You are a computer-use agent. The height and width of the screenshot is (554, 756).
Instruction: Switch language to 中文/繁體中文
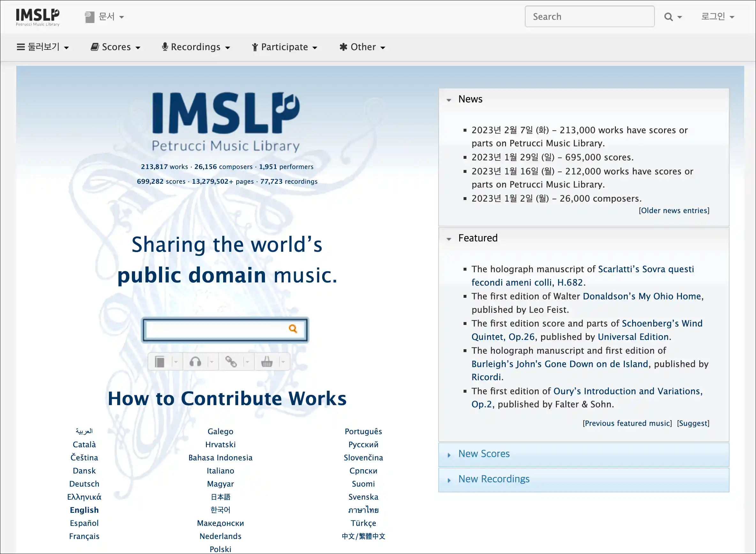pyautogui.click(x=363, y=536)
